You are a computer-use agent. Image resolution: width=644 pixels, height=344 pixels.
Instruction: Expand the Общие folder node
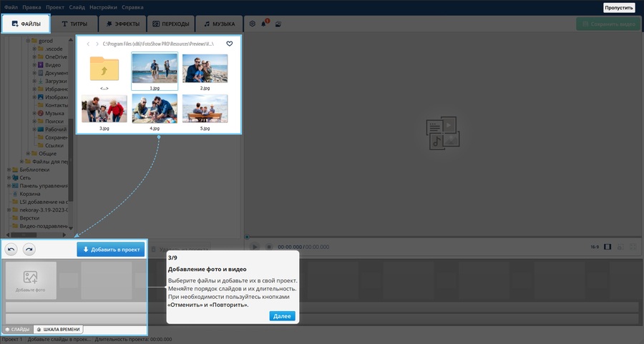28,154
